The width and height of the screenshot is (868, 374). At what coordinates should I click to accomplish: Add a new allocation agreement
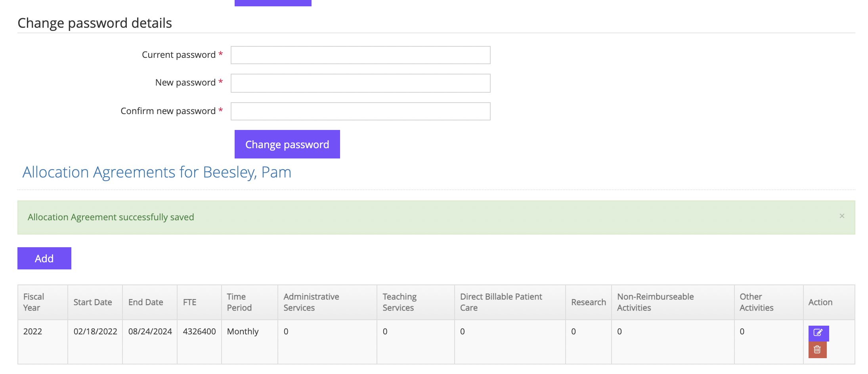(x=44, y=258)
